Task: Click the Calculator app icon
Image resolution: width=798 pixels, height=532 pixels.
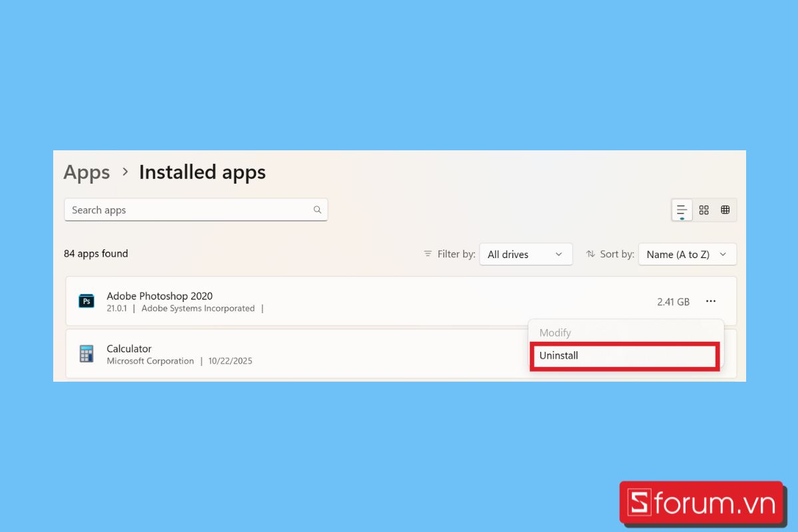Action: point(86,354)
